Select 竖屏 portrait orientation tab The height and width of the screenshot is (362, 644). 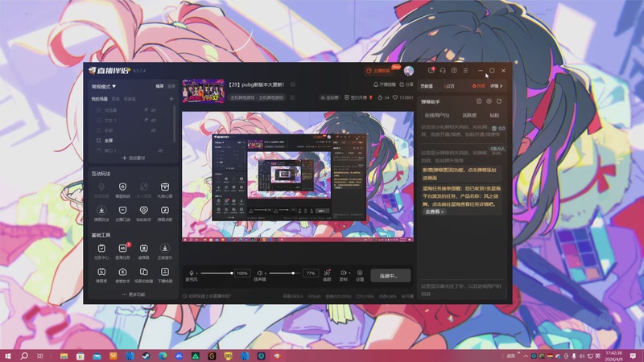[171, 86]
